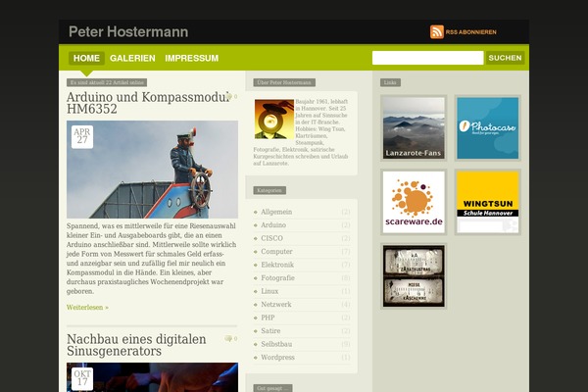Viewport: 588px width, 392px height.
Task: Click comment bubble icon of Arduino Kompassmodul article
Action: pyautogui.click(x=228, y=96)
